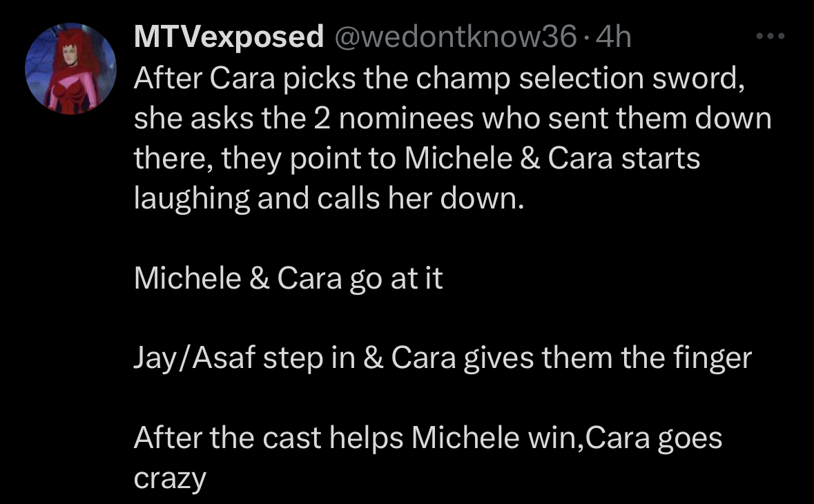This screenshot has height=504, width=814.
Task: Click the words 'Cara goes' near the tweet's end
Action: tap(654, 439)
